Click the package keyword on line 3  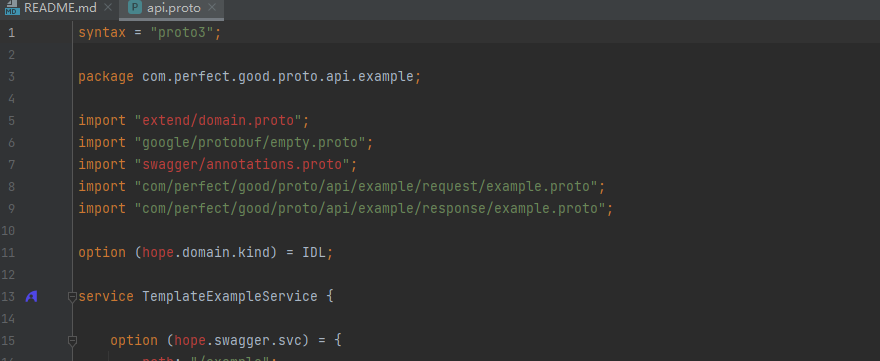[106, 77]
